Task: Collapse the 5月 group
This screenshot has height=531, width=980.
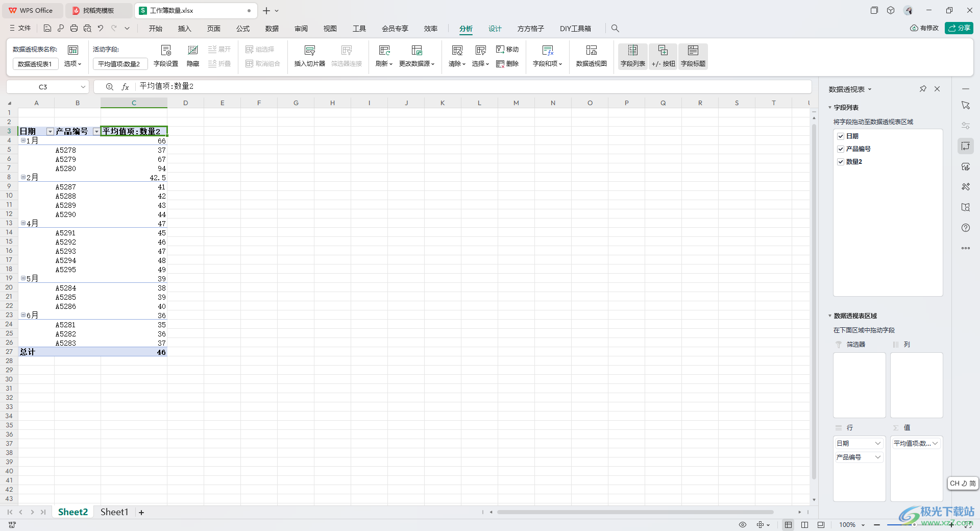Action: (23, 278)
